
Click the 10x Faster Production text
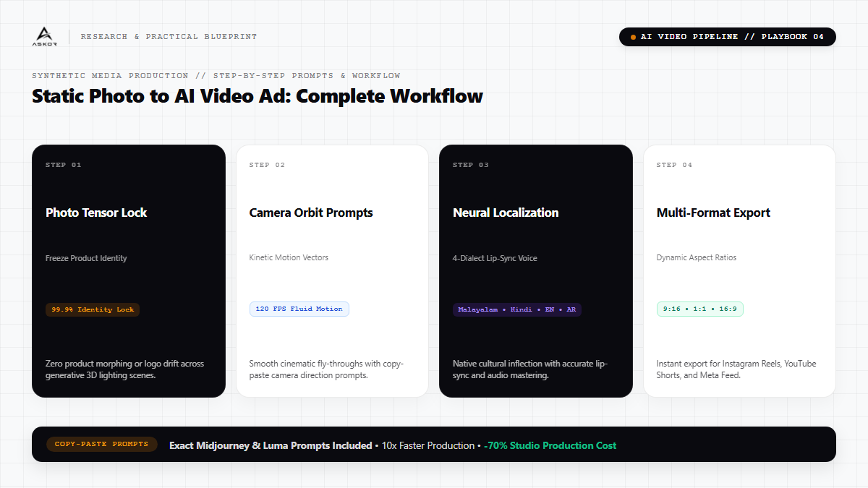pyautogui.click(x=427, y=445)
